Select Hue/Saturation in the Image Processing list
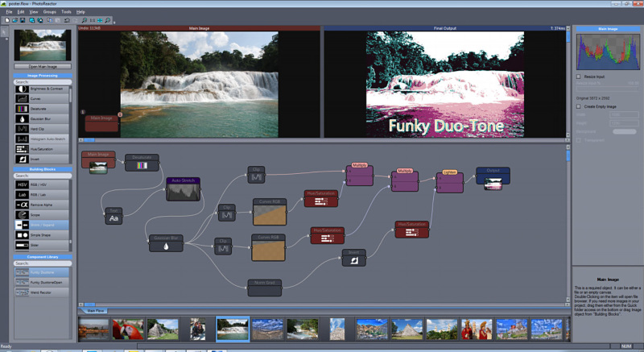The image size is (644, 352). point(42,149)
